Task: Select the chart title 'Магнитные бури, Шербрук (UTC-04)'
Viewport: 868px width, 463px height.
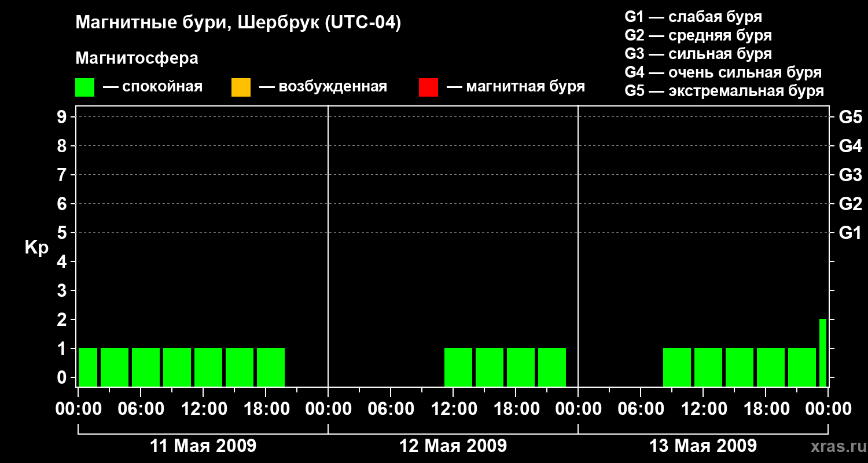Action: click(238, 24)
